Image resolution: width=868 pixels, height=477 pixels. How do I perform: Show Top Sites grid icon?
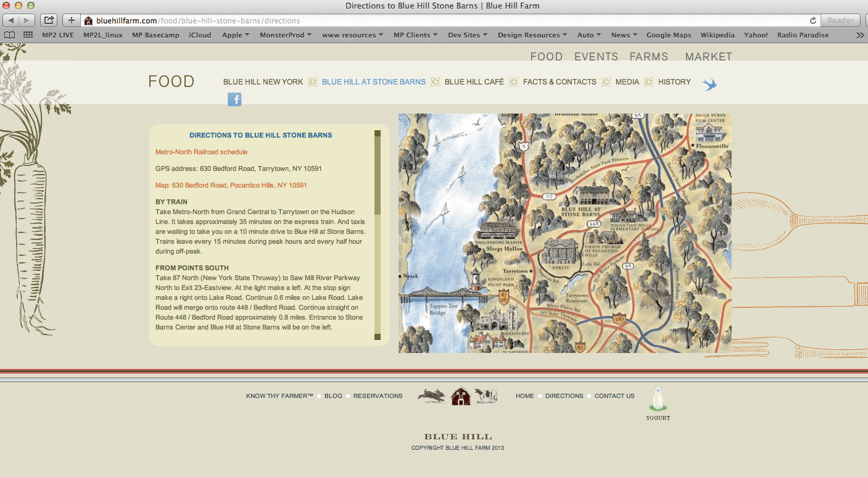[28, 35]
